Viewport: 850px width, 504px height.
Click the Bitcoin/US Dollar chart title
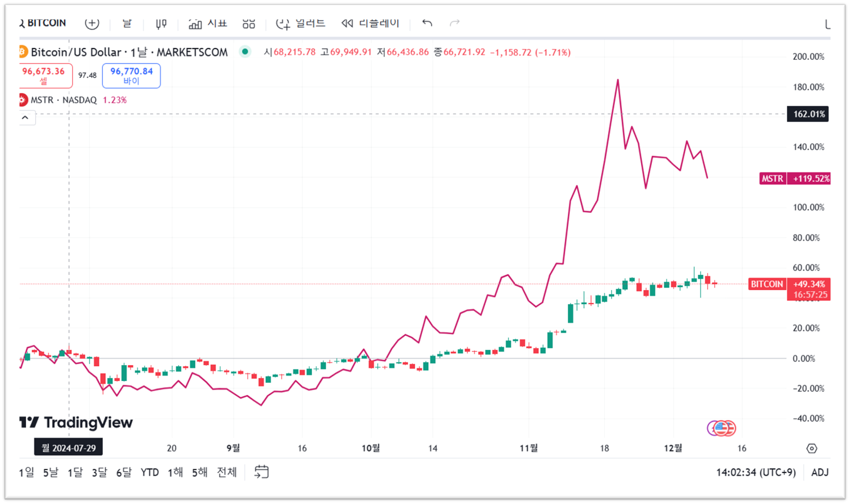coord(129,52)
